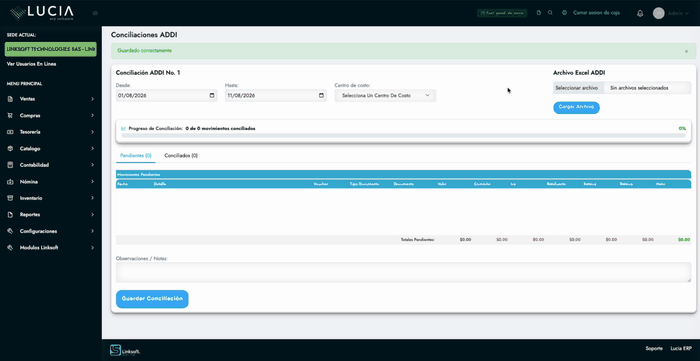The width and height of the screenshot is (700, 361).
Task: Click the Guardar Conciliación button
Action: coord(152,299)
